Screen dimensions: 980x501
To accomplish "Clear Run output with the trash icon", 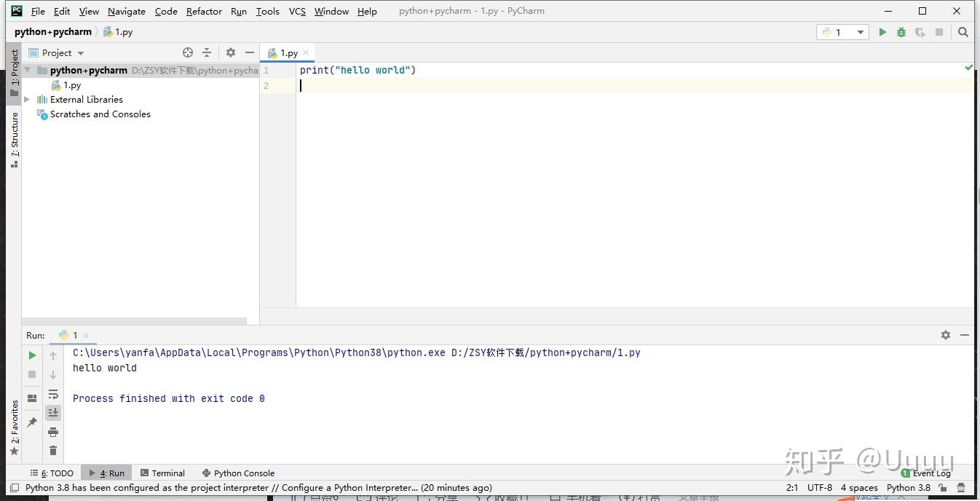I will (x=52, y=450).
